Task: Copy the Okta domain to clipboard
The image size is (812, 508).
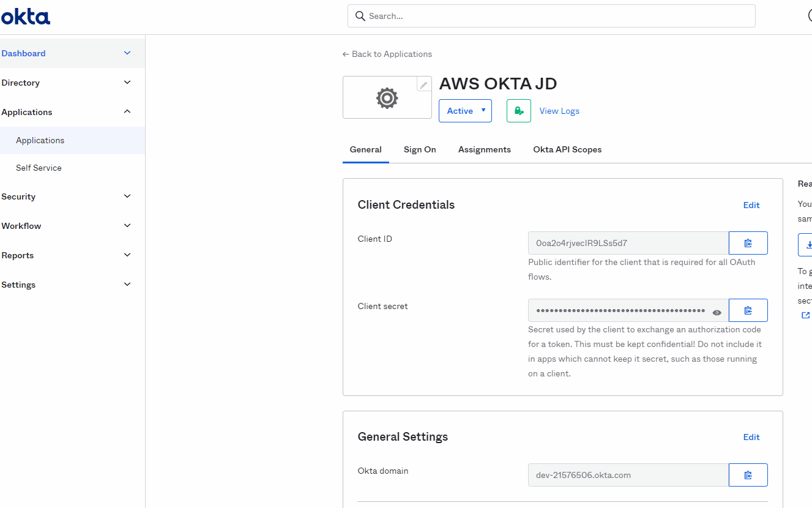Action: click(748, 475)
